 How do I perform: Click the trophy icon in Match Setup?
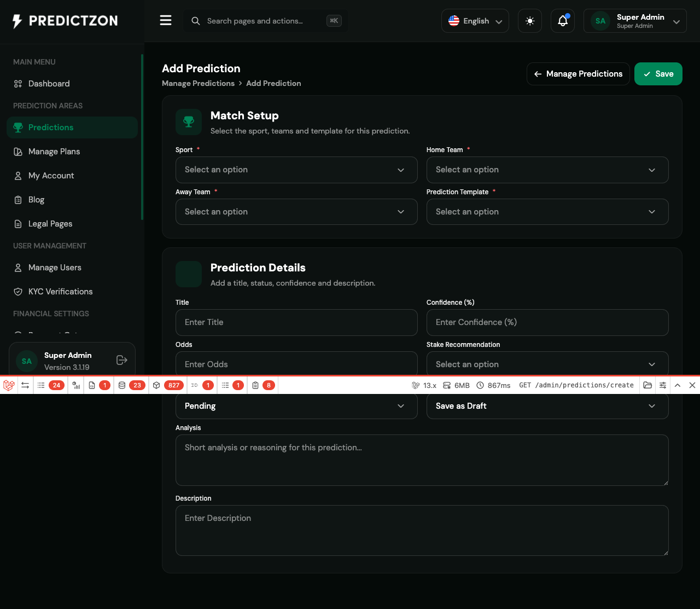[x=189, y=122]
